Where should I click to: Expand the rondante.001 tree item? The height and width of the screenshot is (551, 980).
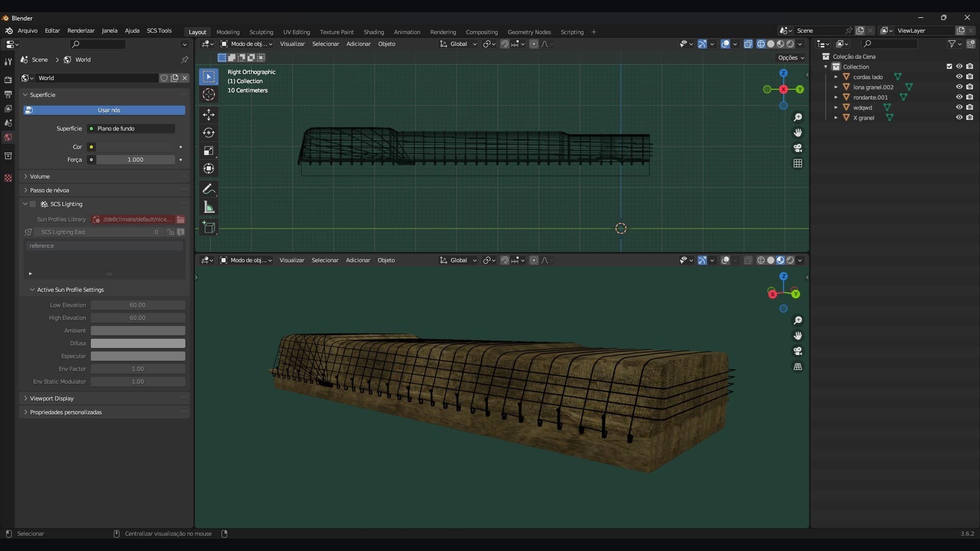(x=836, y=97)
